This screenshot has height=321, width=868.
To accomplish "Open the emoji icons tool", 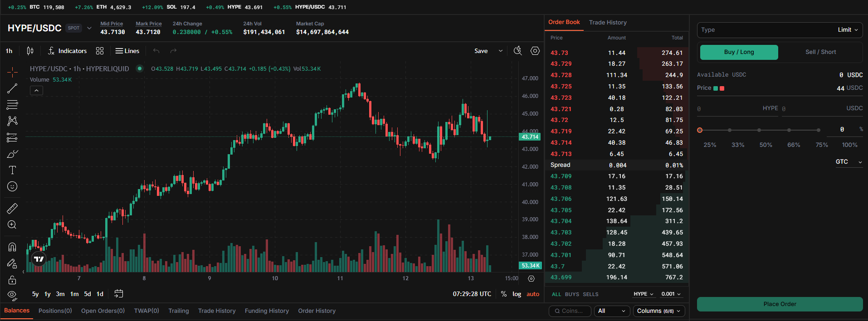I will coord(12,186).
